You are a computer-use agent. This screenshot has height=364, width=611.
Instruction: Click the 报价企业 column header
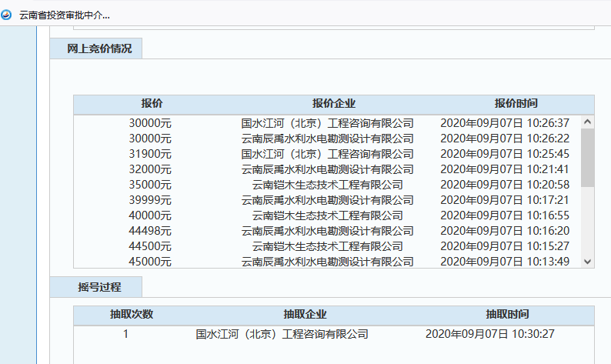pos(333,103)
